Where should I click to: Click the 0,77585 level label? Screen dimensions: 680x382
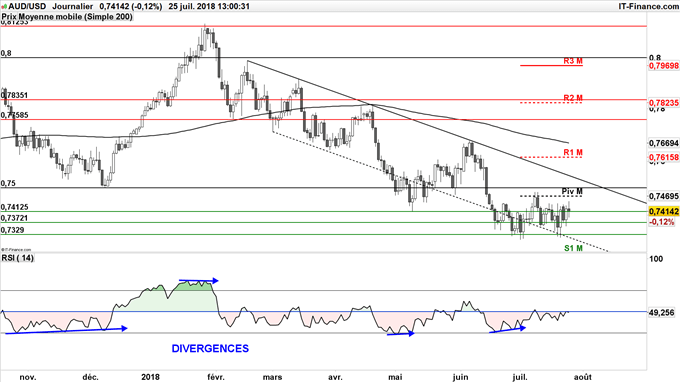[x=15, y=115]
